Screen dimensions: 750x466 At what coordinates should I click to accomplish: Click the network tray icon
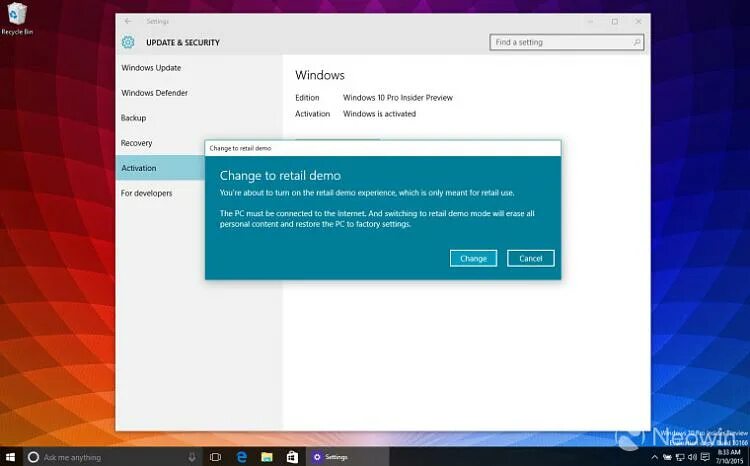680,457
